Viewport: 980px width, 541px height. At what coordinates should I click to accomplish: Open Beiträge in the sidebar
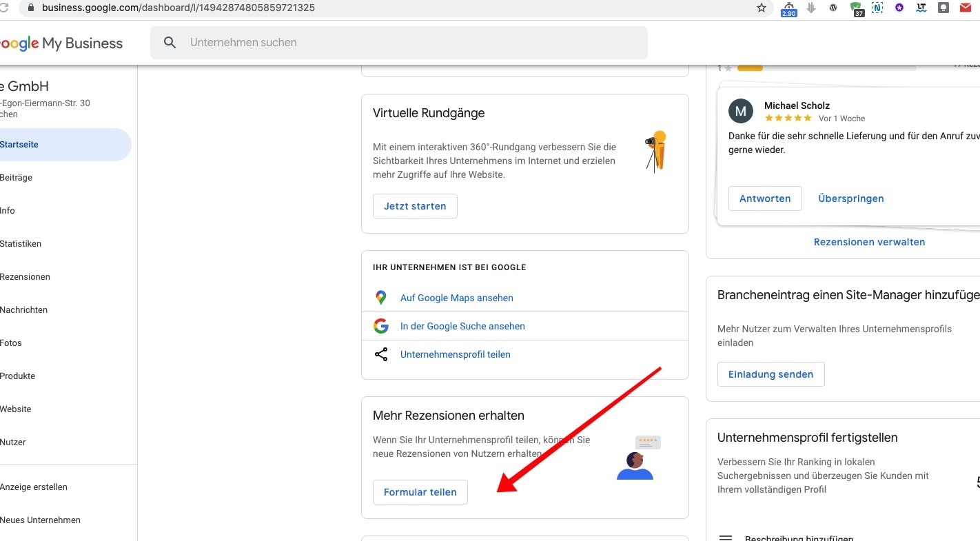pyautogui.click(x=17, y=178)
